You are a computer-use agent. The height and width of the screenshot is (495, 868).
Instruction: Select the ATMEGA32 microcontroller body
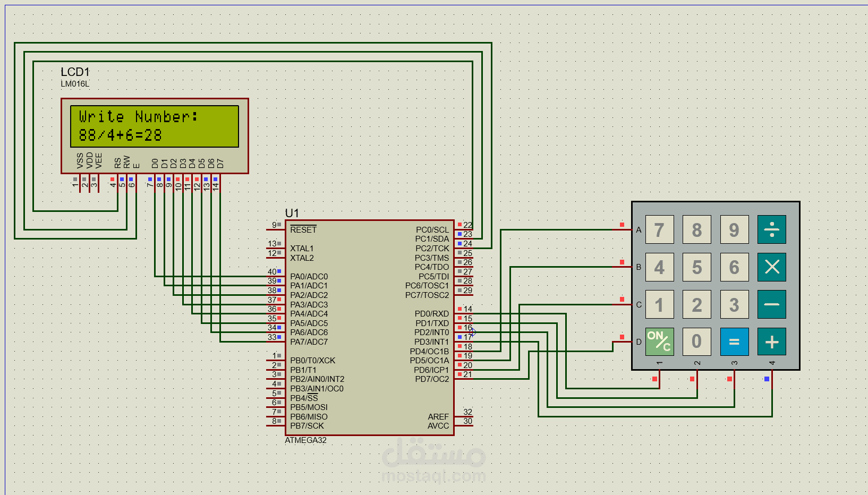pos(370,328)
